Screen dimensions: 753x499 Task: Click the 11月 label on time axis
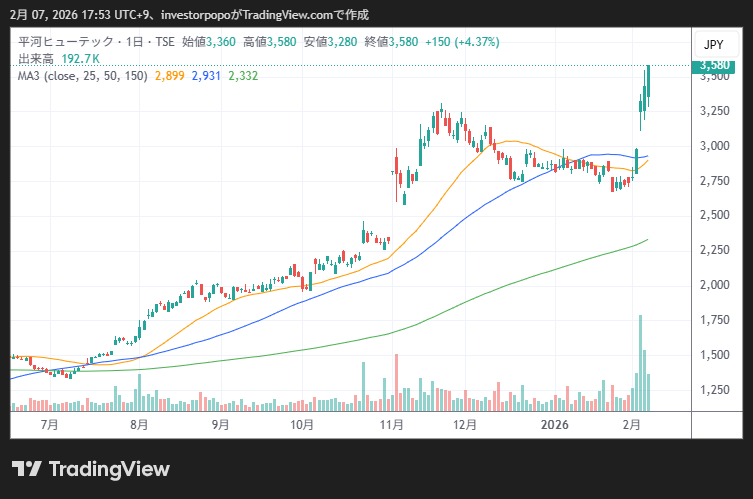point(392,424)
